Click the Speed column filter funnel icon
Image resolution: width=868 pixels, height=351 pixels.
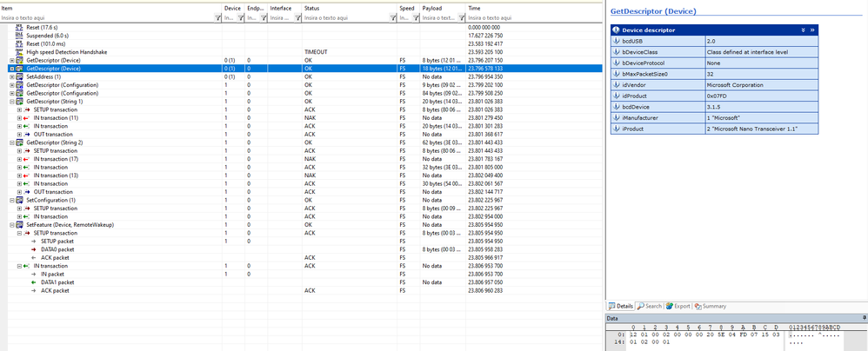click(x=416, y=18)
